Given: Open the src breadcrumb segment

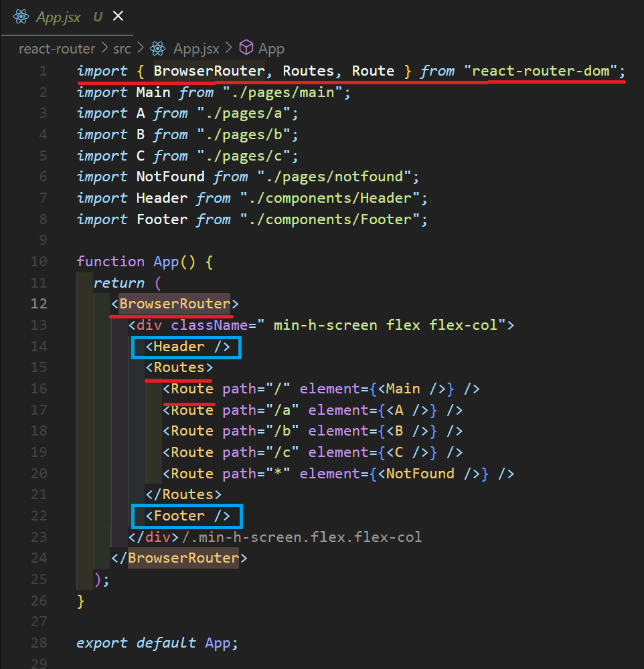Looking at the screenshot, I should click(x=122, y=49).
